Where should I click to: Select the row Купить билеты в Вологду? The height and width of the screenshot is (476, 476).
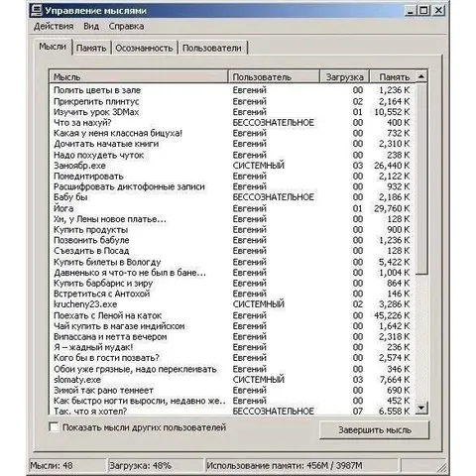pos(231,262)
